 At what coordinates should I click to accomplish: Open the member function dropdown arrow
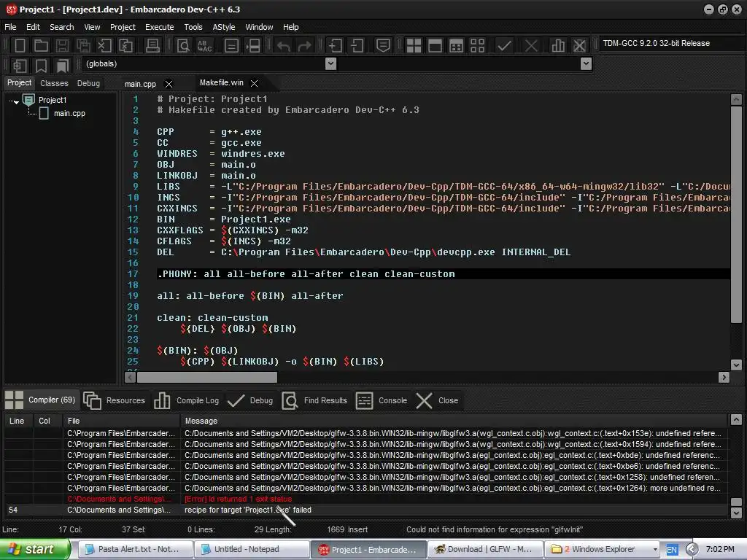[586, 64]
